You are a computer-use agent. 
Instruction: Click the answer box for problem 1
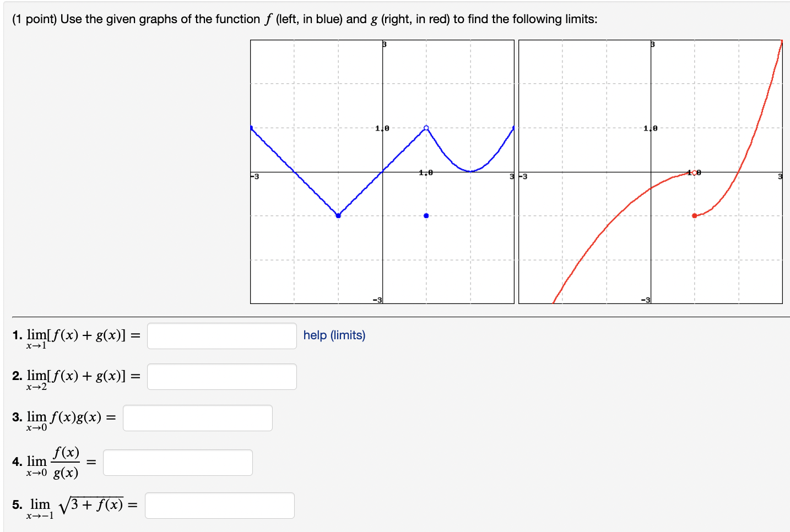[x=221, y=336]
